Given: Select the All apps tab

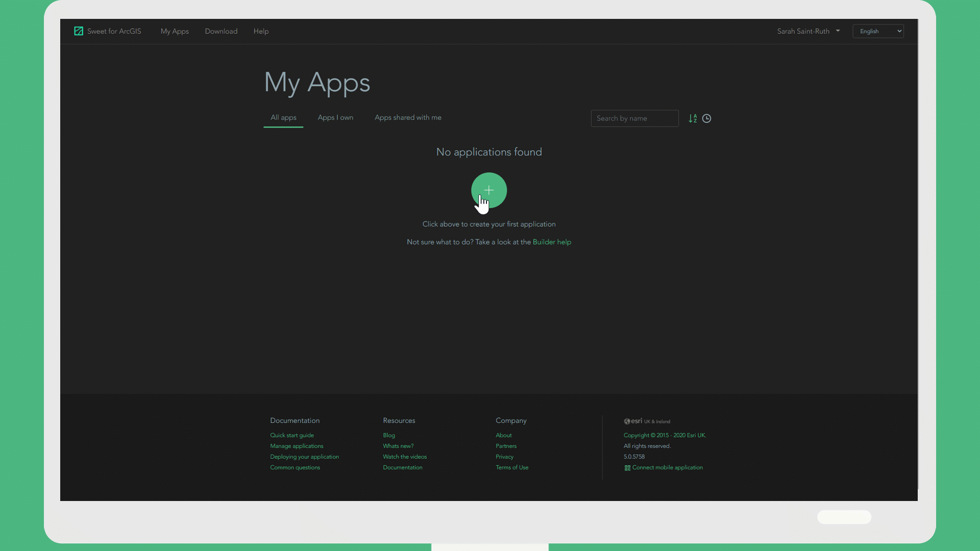Looking at the screenshot, I should tap(283, 117).
